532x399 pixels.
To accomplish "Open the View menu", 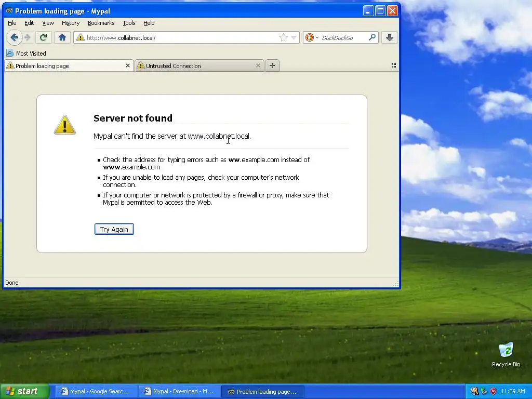I will pos(48,23).
